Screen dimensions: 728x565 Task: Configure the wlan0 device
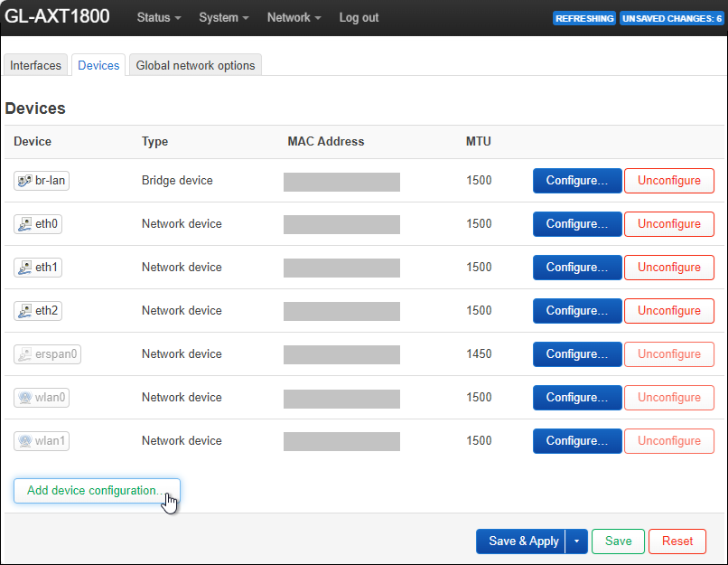[x=577, y=398]
